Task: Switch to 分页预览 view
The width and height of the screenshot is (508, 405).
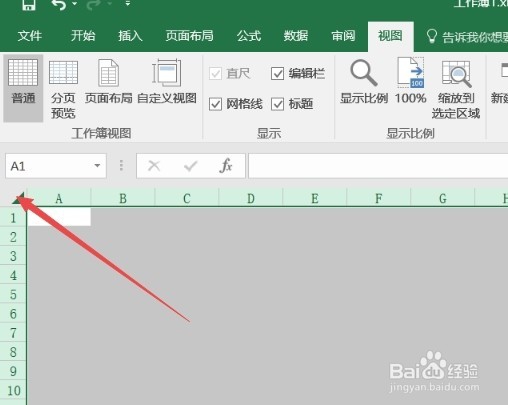Action: tap(63, 89)
